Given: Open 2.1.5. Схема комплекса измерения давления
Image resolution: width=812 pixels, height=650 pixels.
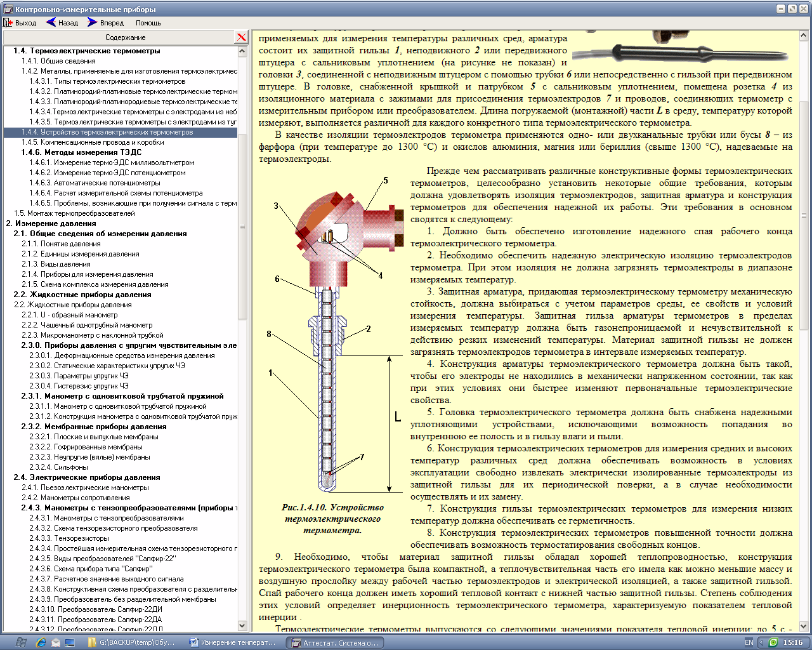Looking at the screenshot, I should click(x=95, y=284).
